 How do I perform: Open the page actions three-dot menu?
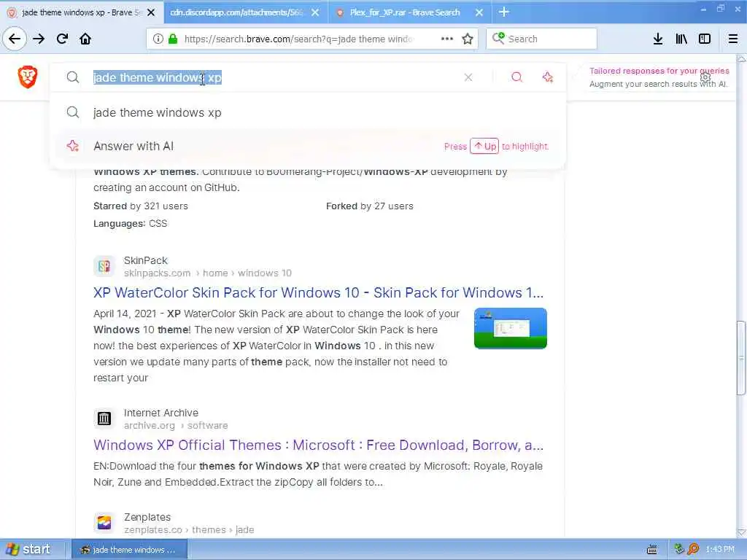(x=447, y=39)
